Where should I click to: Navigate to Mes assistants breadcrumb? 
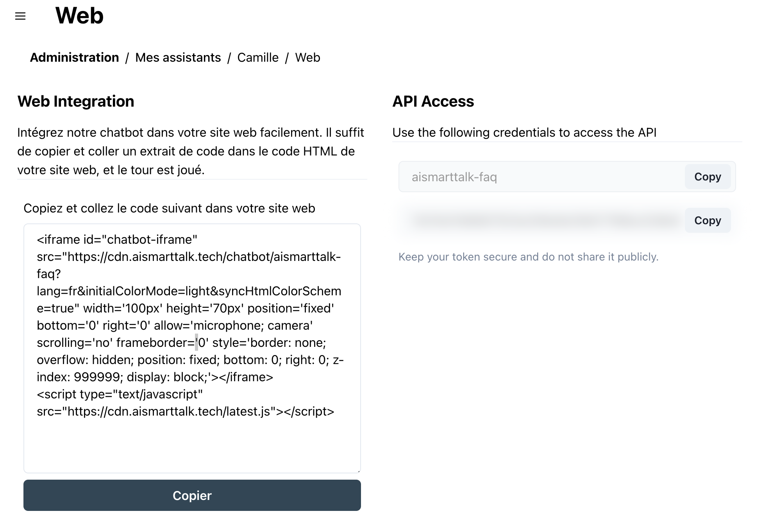(x=178, y=57)
